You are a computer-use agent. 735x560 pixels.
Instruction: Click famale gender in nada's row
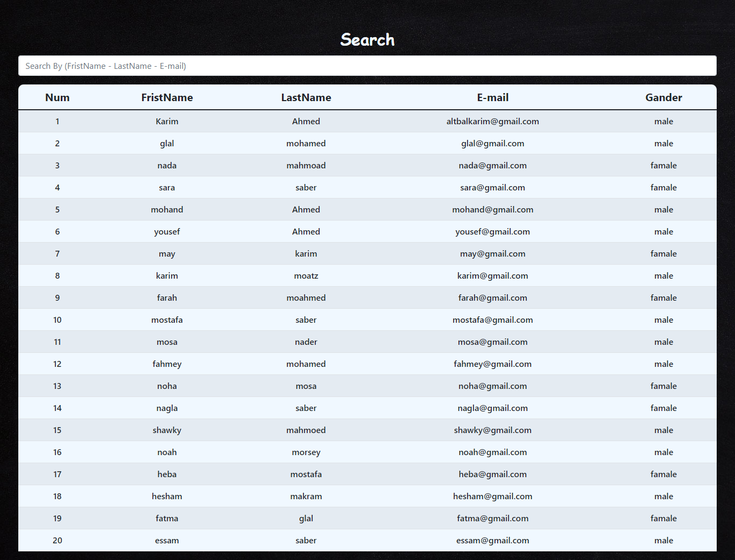663,165
